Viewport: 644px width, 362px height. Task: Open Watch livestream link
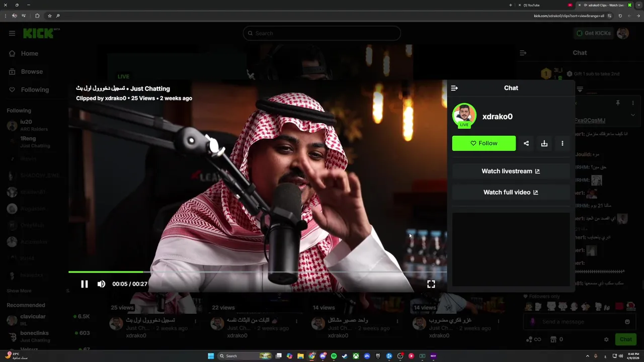click(511, 171)
